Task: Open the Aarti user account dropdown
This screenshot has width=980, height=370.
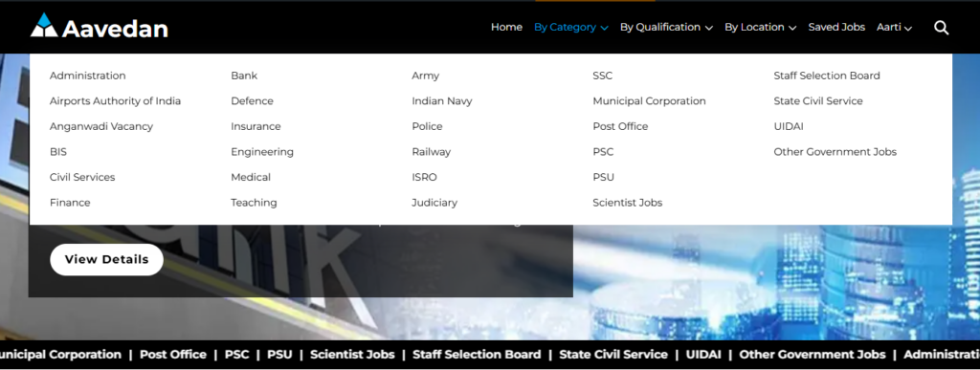Action: point(895,28)
